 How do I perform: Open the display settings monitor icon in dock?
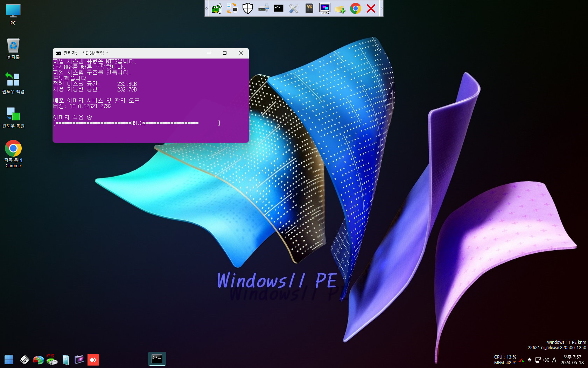325,8
